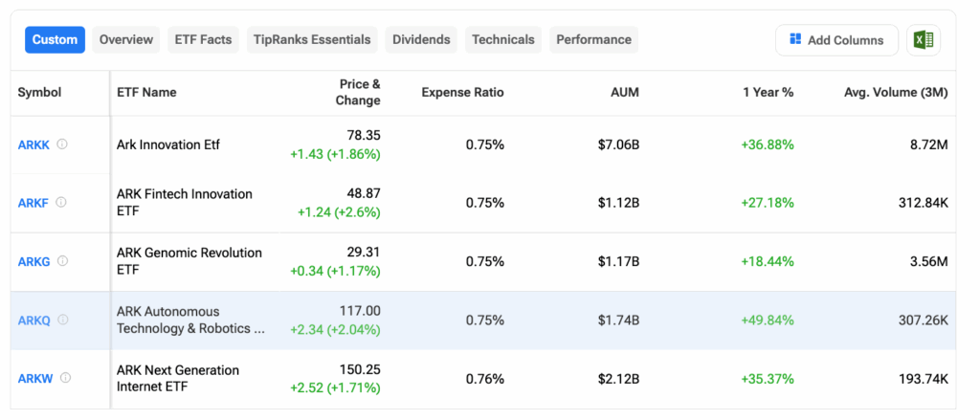Open the ARKW symbol link

34,378
